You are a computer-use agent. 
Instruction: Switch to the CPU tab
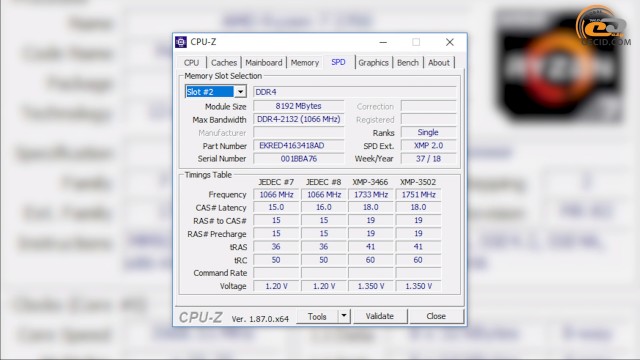click(191, 62)
